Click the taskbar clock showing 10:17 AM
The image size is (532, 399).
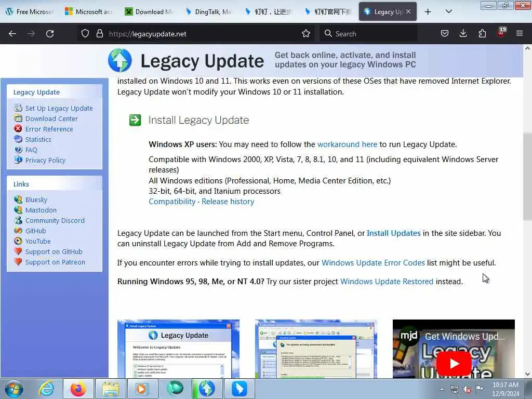tap(506, 389)
